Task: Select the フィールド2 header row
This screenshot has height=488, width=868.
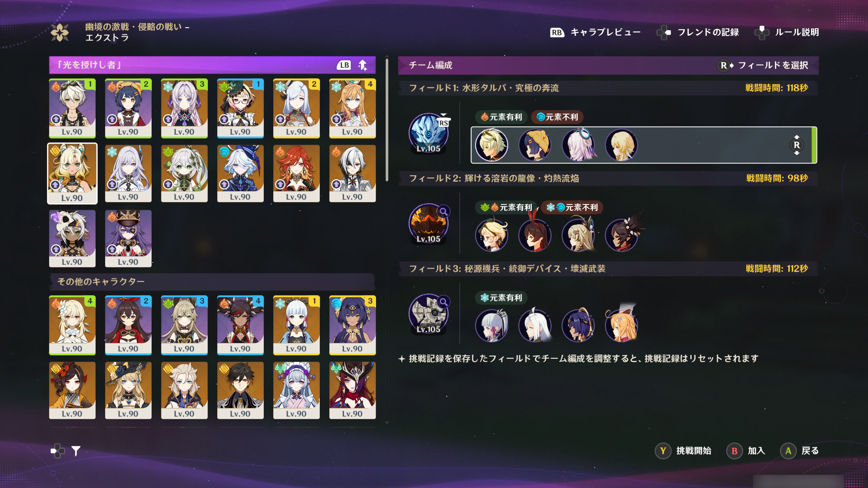Action: pos(608,178)
